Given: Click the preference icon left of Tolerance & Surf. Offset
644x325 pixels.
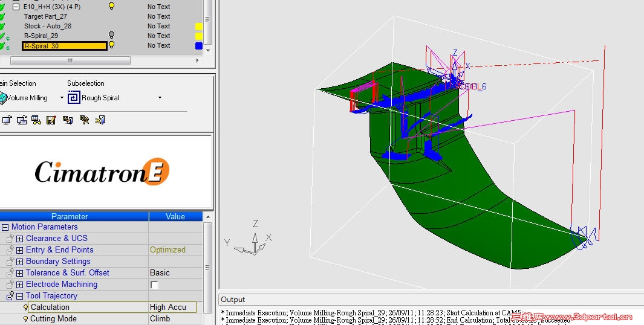Looking at the screenshot, I should coord(10,272).
